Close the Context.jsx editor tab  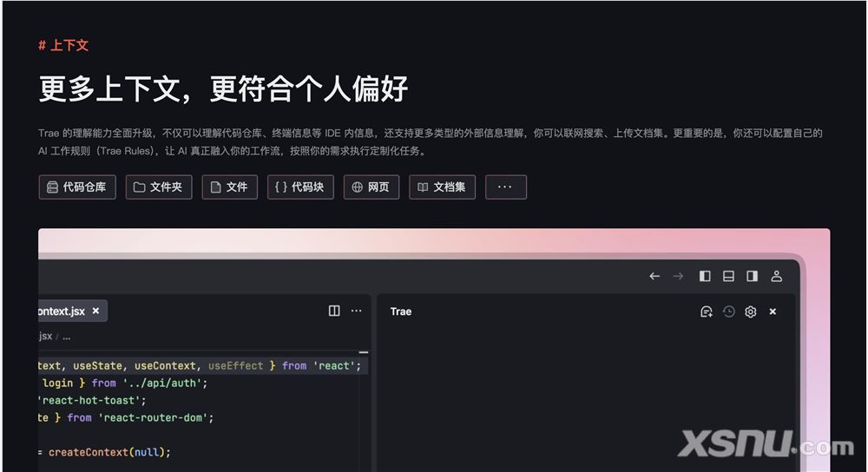click(x=95, y=311)
